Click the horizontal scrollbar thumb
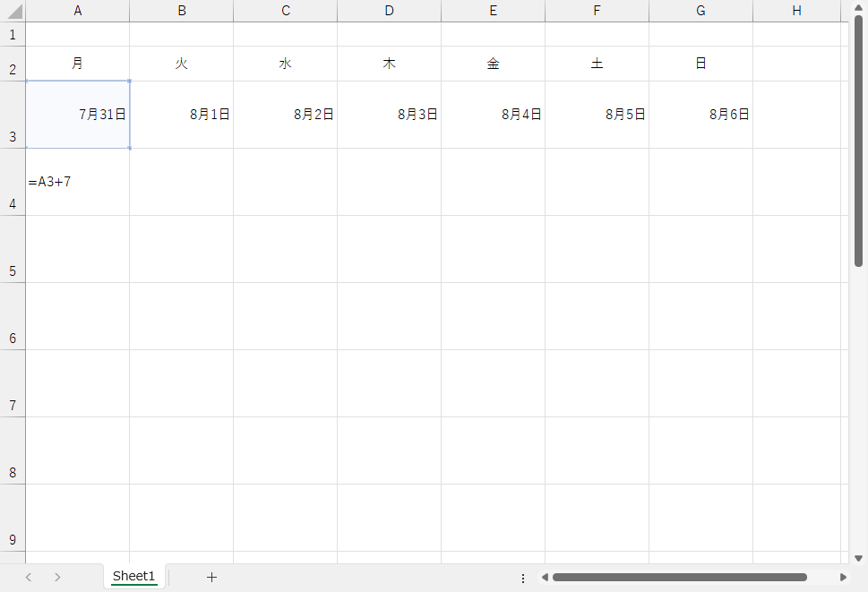The height and width of the screenshot is (592, 868). click(x=680, y=577)
